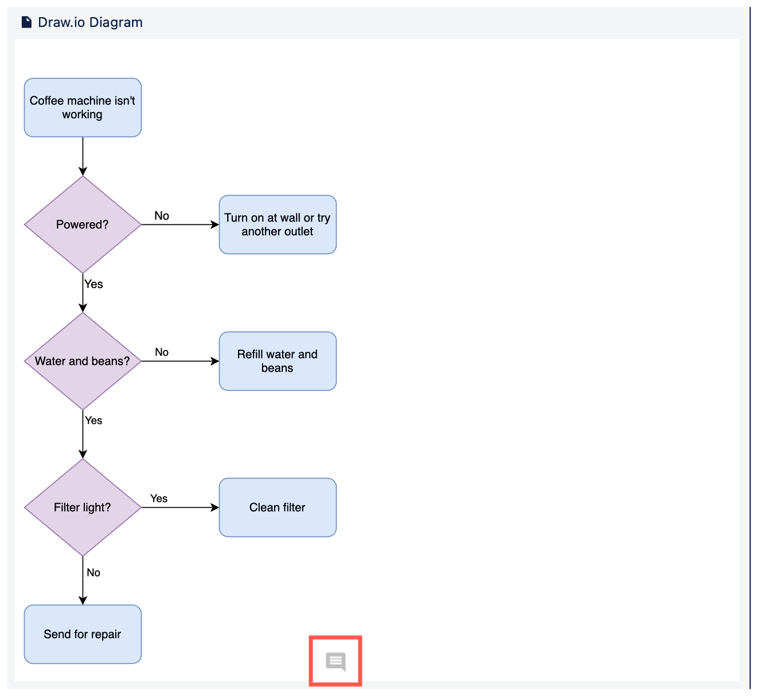Open the 'Draw.io Diagram' title link
Screen dimensions: 757x700
pos(90,22)
